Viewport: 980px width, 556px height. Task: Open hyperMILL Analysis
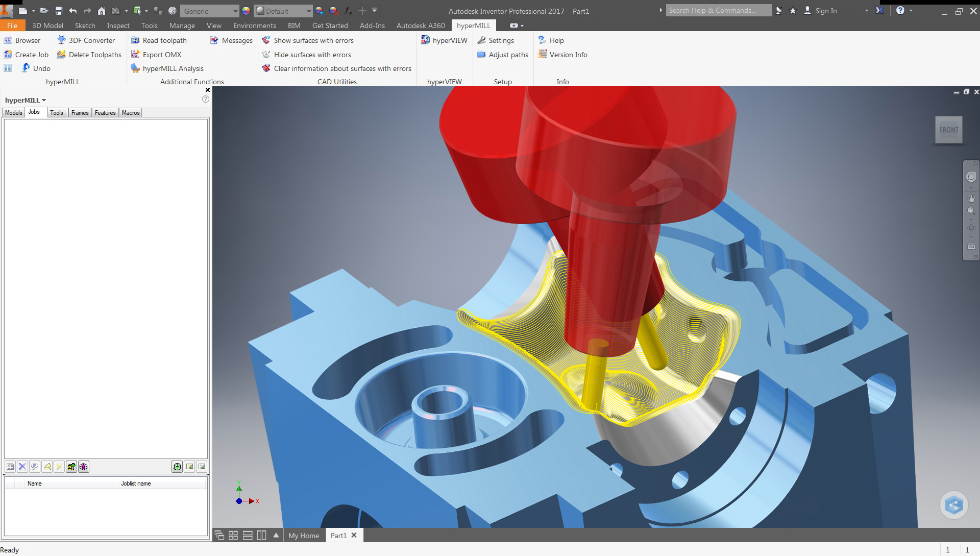point(173,68)
